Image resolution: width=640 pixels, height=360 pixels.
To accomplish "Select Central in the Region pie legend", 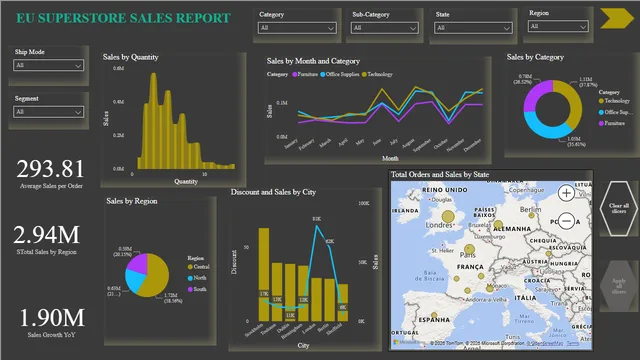I will pos(198,267).
